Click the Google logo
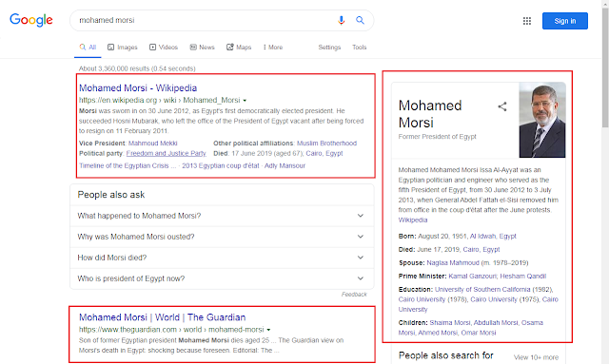The height and width of the screenshot is (364, 609). click(31, 20)
